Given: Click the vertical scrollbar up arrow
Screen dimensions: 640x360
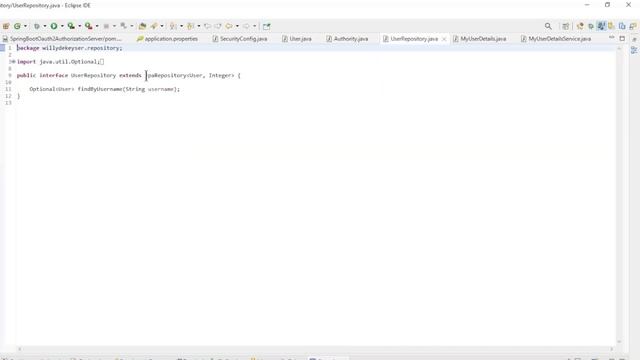Looking at the screenshot, I should [619, 48].
